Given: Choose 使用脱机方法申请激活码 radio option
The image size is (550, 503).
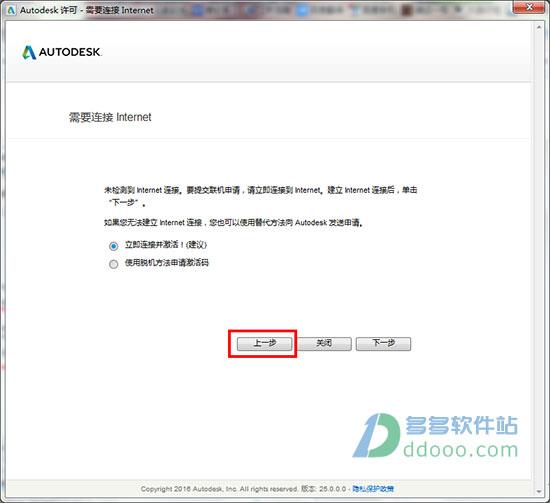Looking at the screenshot, I should coord(113,264).
